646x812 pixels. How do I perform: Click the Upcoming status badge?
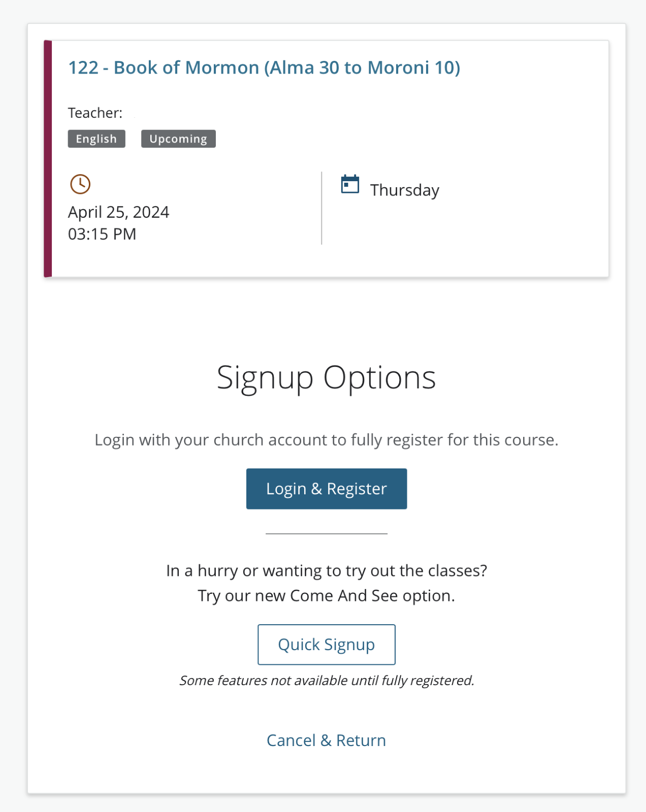[178, 139]
